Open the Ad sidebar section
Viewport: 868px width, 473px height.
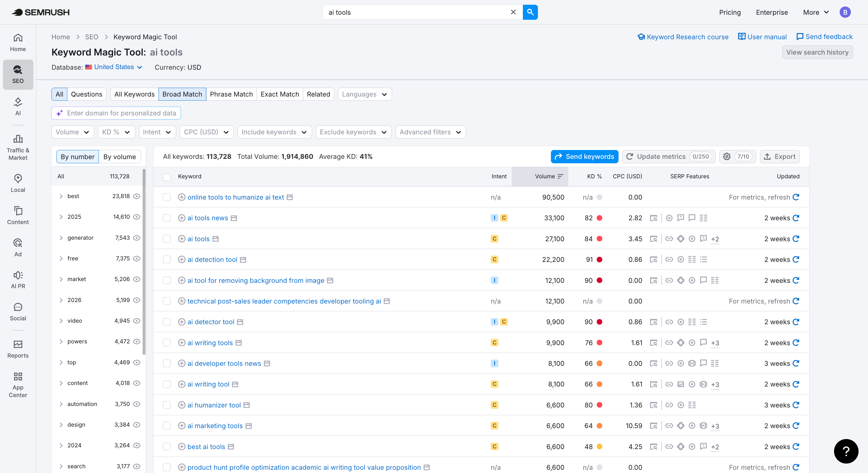pos(18,247)
